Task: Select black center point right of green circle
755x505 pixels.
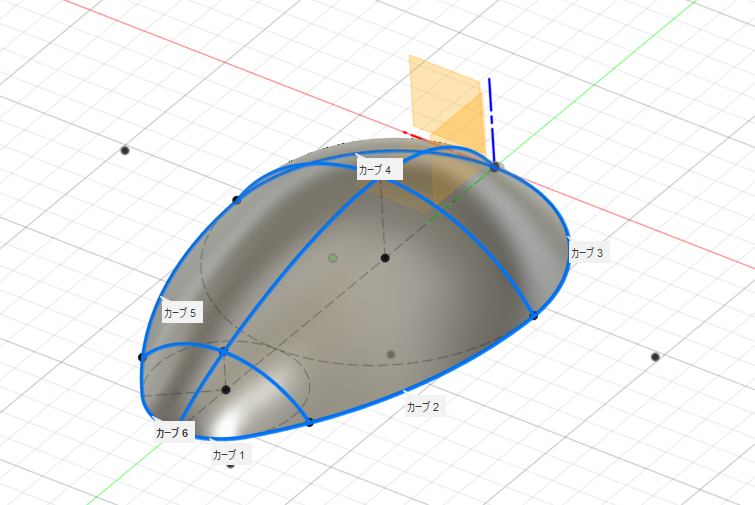Action: (x=385, y=258)
